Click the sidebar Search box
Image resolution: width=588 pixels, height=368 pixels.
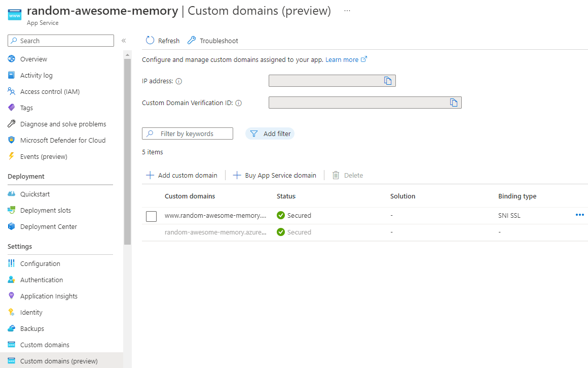tap(61, 41)
